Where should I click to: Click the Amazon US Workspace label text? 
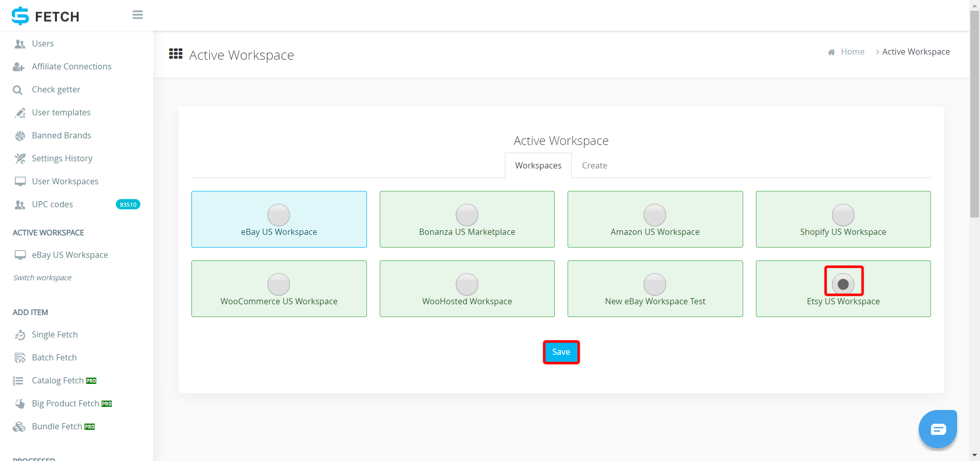[655, 232]
